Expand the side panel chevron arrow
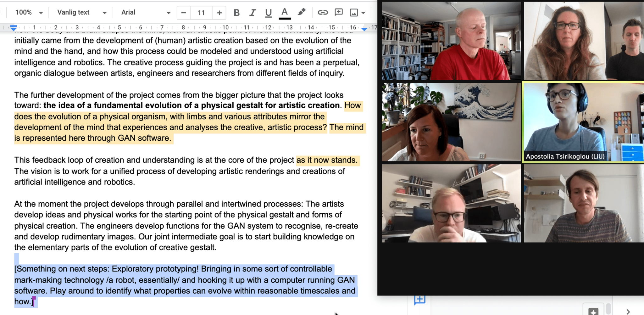This screenshot has width=644, height=315. click(628, 312)
